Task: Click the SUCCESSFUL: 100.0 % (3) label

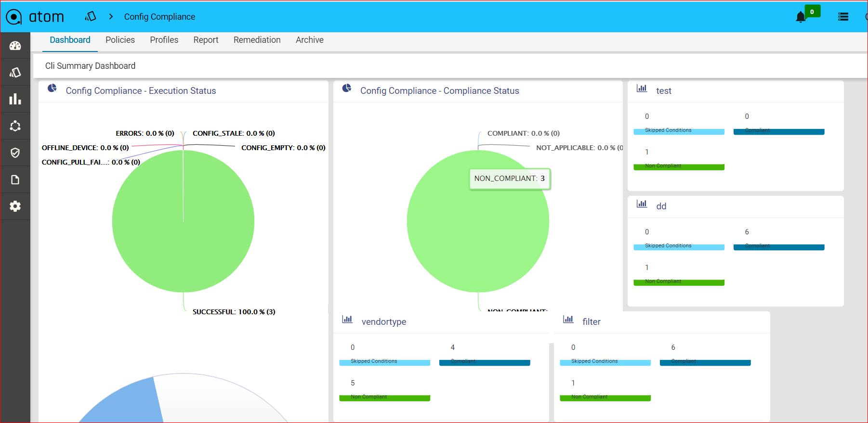Action: [x=234, y=312]
